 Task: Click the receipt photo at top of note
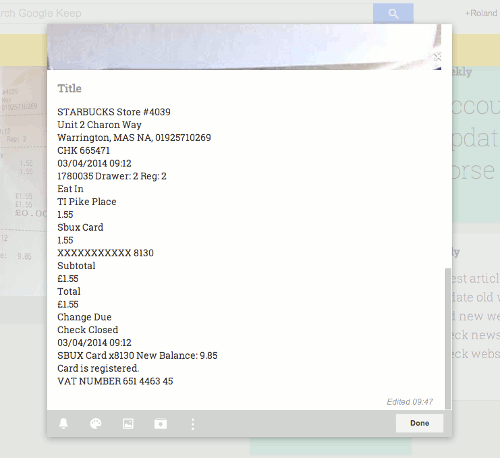click(244, 47)
